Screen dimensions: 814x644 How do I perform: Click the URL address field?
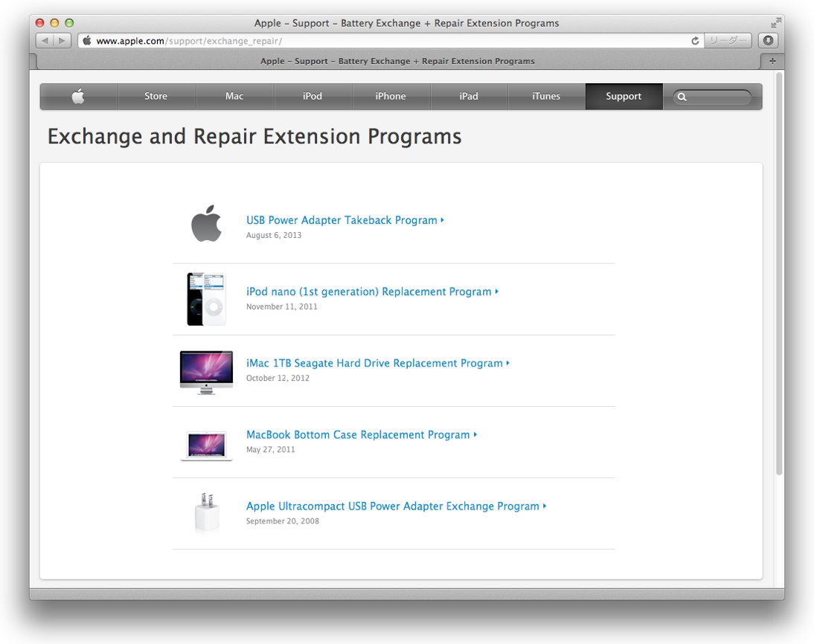coord(391,40)
